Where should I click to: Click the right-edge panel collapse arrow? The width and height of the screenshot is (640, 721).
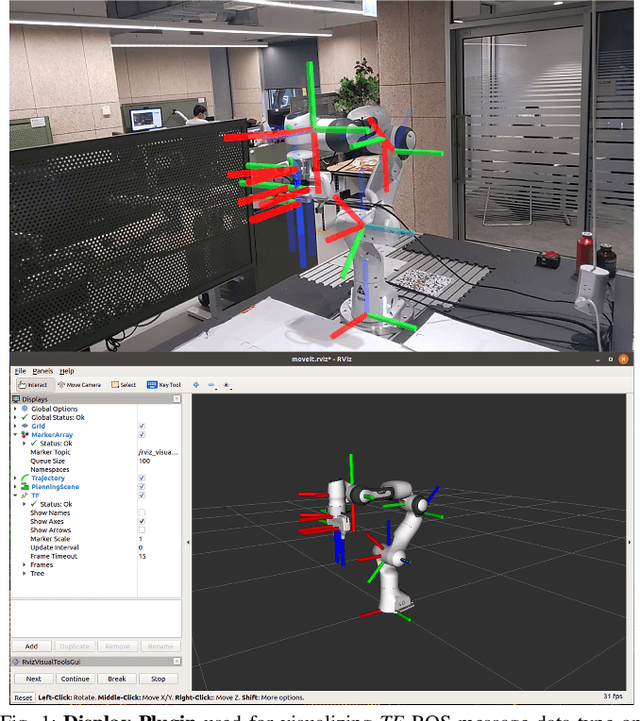(629, 541)
